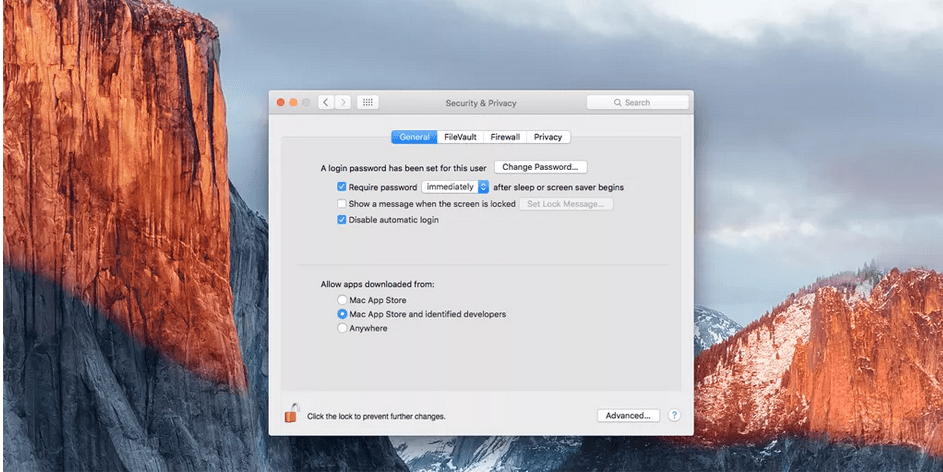Viewport: 943px width, 472px height.
Task: Open the immediately delay dropdown
Action: (x=455, y=187)
